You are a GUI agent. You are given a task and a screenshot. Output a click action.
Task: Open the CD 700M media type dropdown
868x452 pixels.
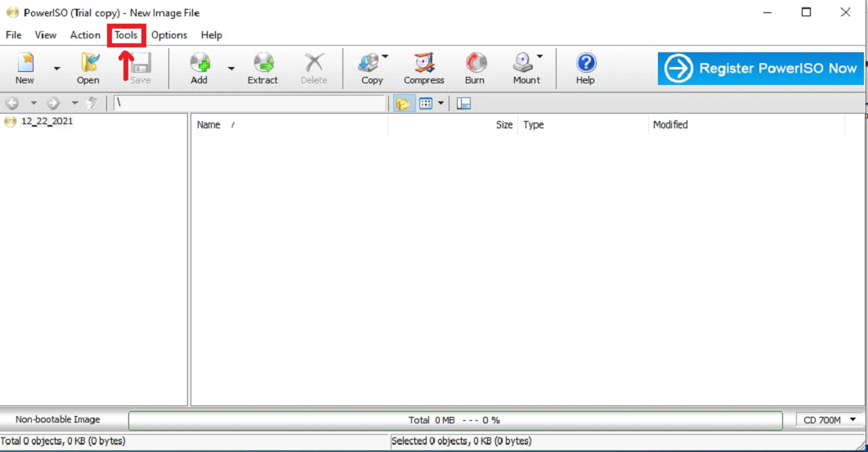pos(830,420)
